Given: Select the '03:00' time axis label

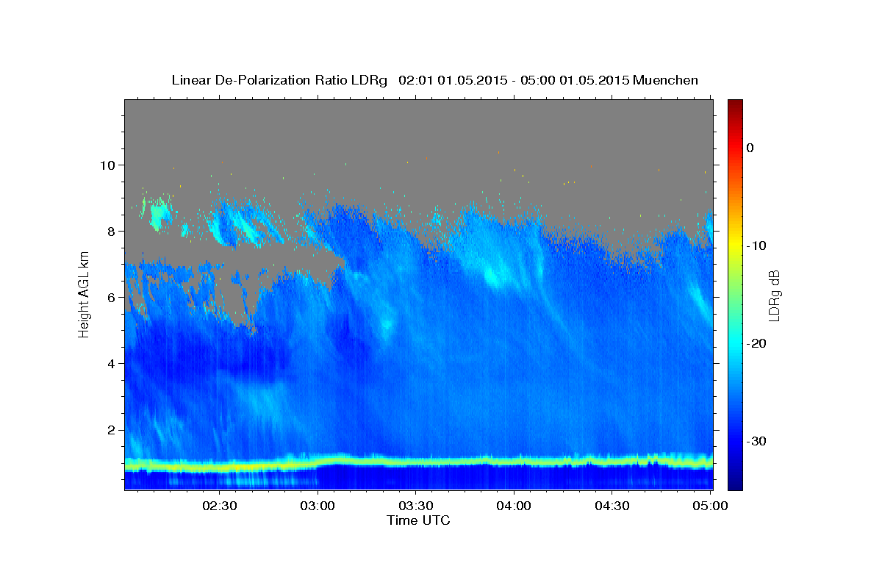Looking at the screenshot, I should (x=318, y=506).
